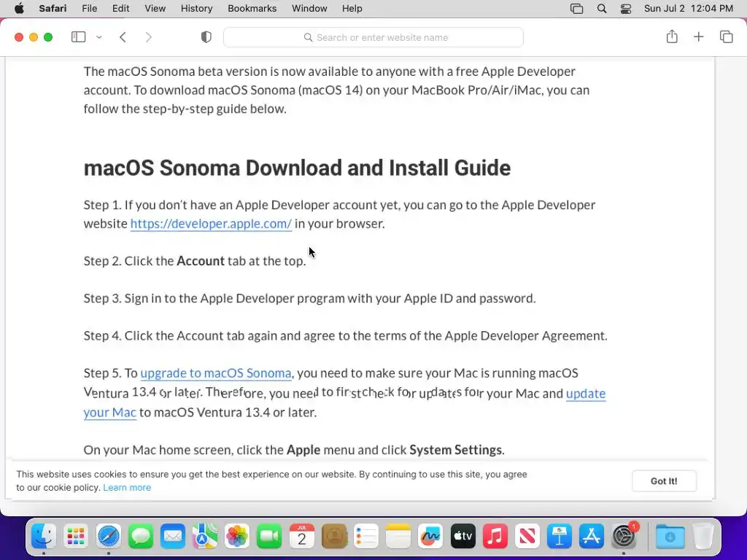Screen dimensions: 747x560
Task: Open the Apple menu
Action: click(19, 9)
